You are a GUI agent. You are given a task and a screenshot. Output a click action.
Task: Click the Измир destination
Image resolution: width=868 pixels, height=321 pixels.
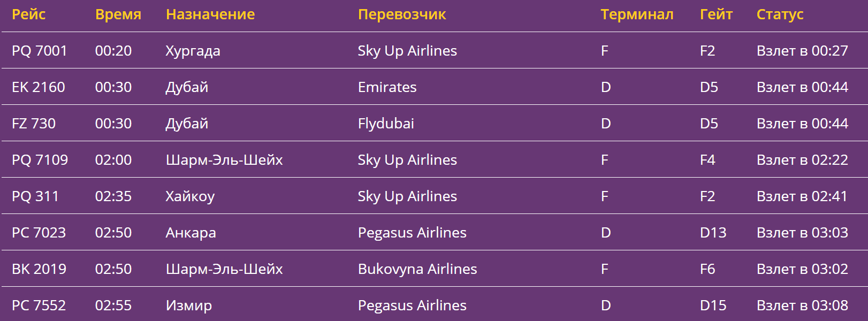[188, 305]
